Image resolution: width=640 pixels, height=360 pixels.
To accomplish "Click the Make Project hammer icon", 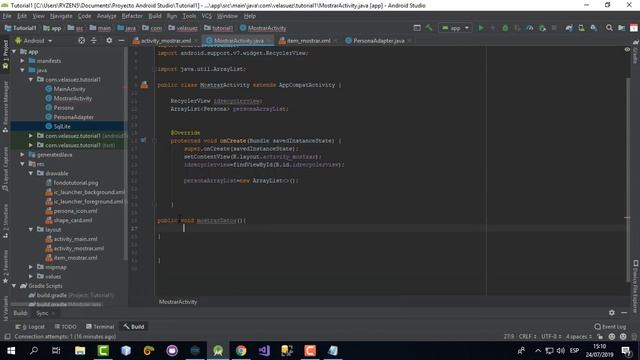I will pos(429,28).
